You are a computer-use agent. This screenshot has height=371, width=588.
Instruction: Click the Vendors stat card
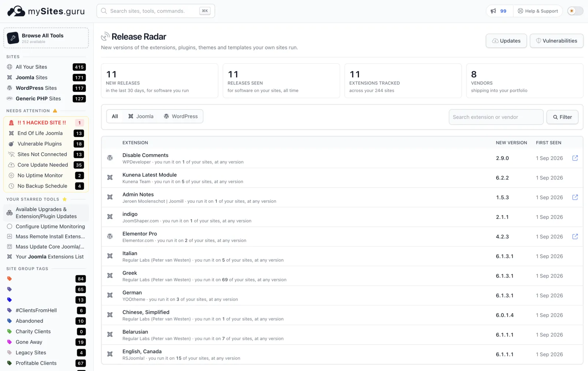524,81
